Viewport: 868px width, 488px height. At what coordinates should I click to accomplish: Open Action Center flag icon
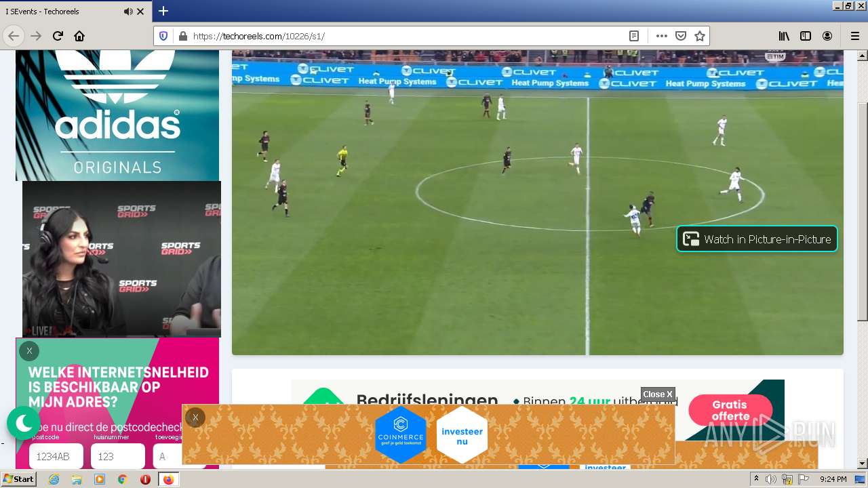point(804,479)
